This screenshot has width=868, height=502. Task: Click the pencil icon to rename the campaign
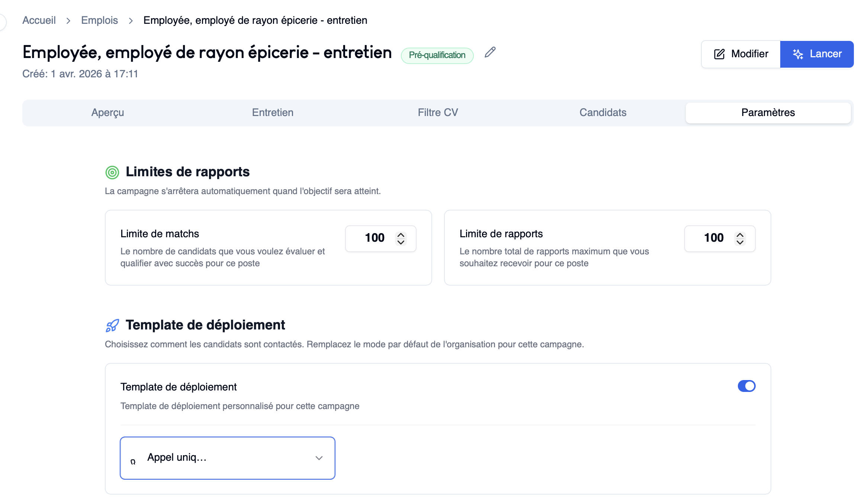(490, 52)
